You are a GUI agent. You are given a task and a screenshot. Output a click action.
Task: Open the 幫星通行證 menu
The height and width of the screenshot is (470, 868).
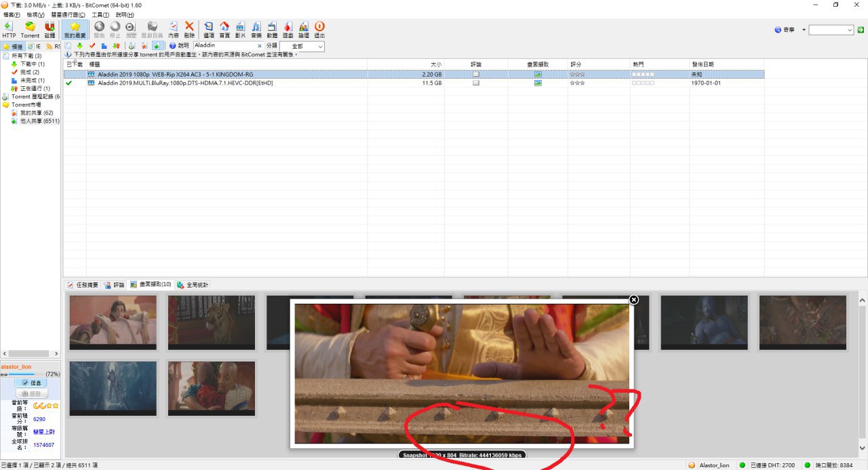point(68,15)
